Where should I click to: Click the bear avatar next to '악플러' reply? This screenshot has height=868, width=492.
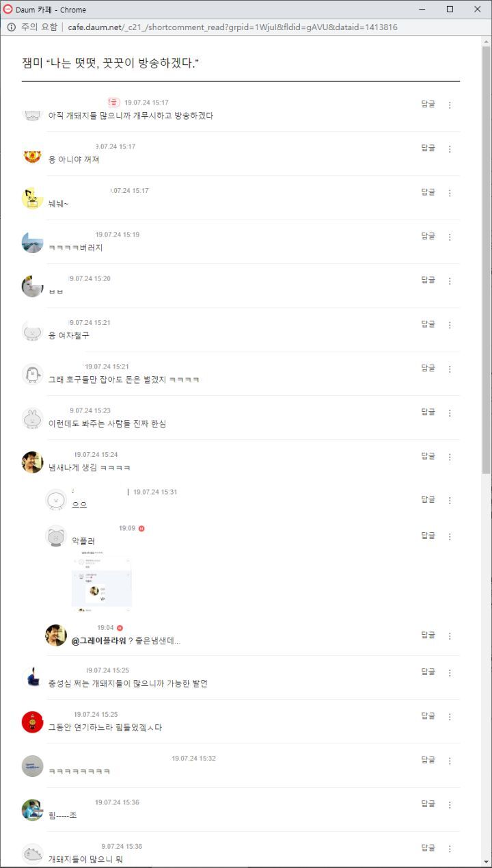coord(55,536)
